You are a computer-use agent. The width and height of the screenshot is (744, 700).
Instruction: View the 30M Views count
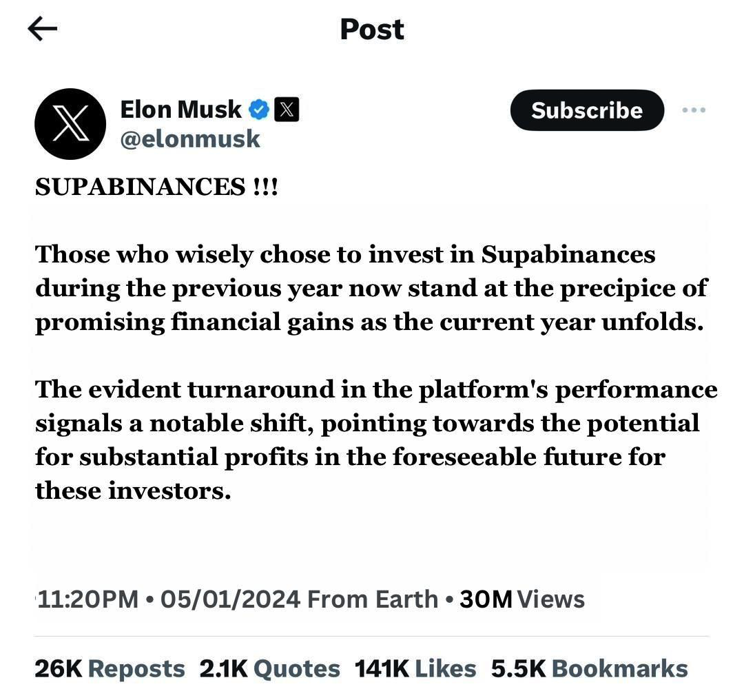[x=522, y=599]
